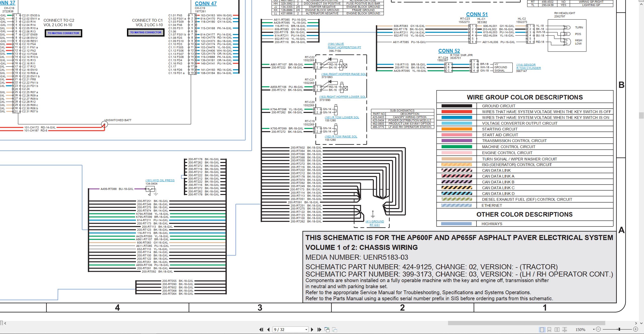Click the 'PRODUCT LINK 631/641 OPTION' table cell
This screenshot has width=644, height=334.
pos(410,124)
